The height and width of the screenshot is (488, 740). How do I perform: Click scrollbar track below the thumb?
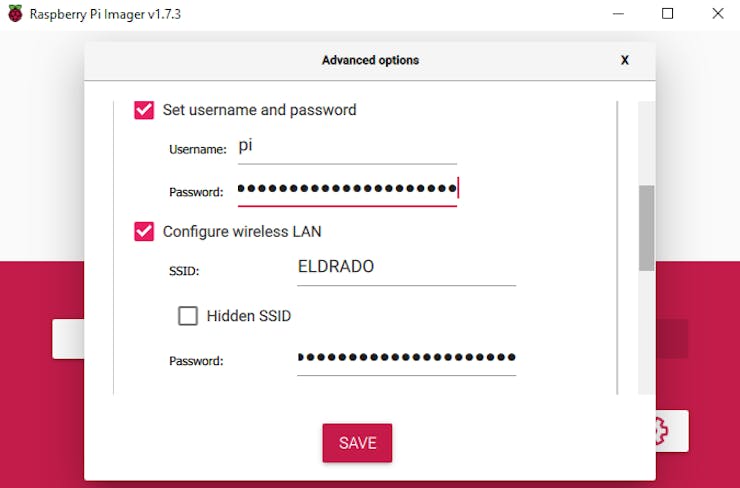(x=646, y=330)
